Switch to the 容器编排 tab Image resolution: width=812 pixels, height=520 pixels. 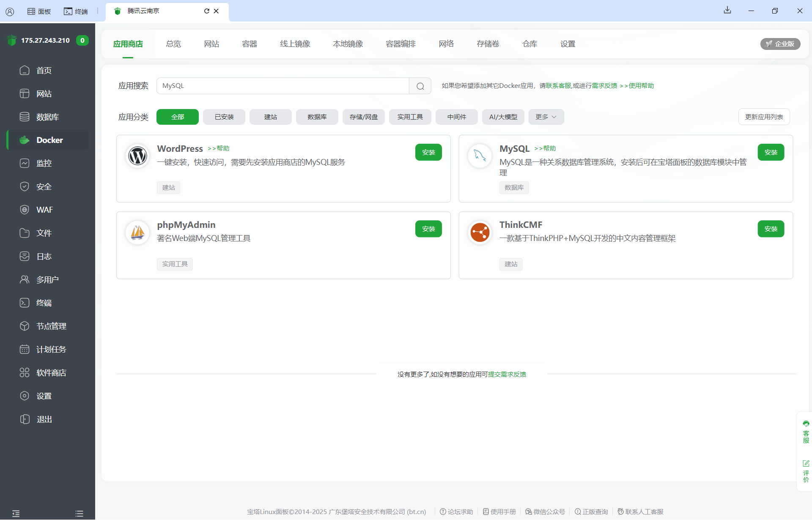tap(400, 44)
